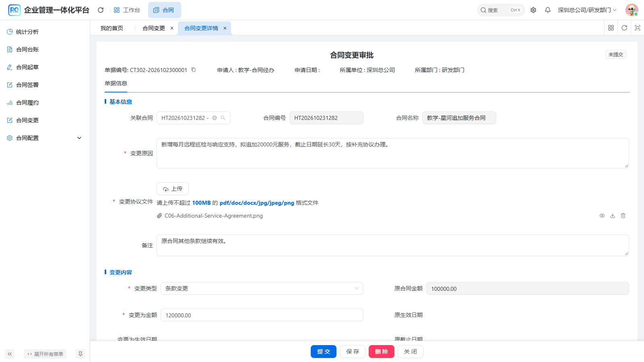Submit the form with 提交
The image size is (644, 362).
click(324, 352)
